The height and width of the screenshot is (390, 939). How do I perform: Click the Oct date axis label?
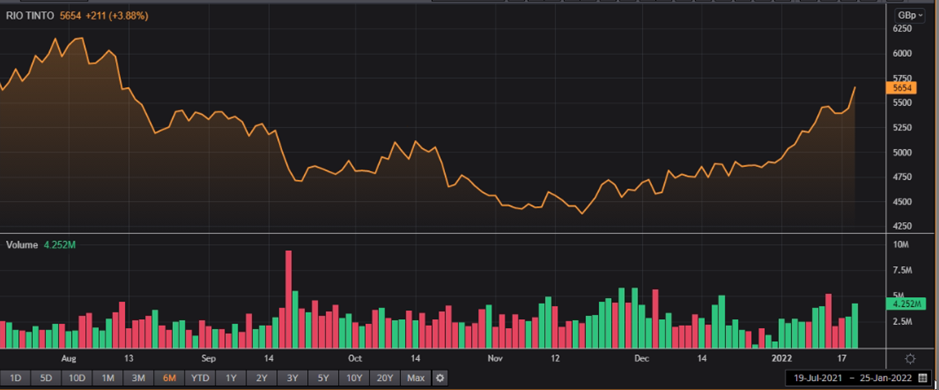(355, 359)
